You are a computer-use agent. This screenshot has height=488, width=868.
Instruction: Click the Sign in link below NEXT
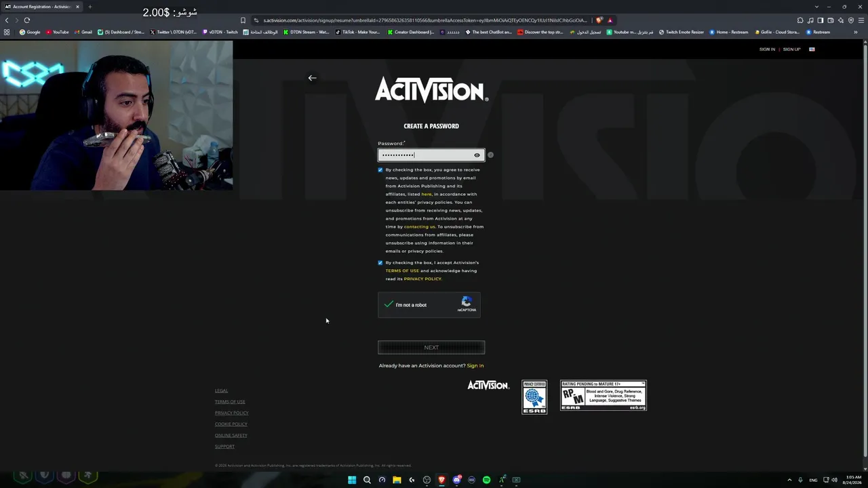click(x=475, y=366)
